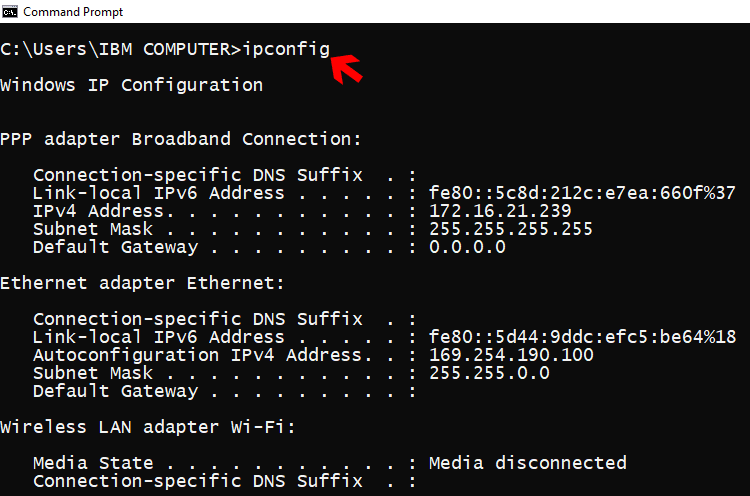Click the IPv4 address 172.16.21.239
This screenshot has width=750, height=496.
(500, 211)
